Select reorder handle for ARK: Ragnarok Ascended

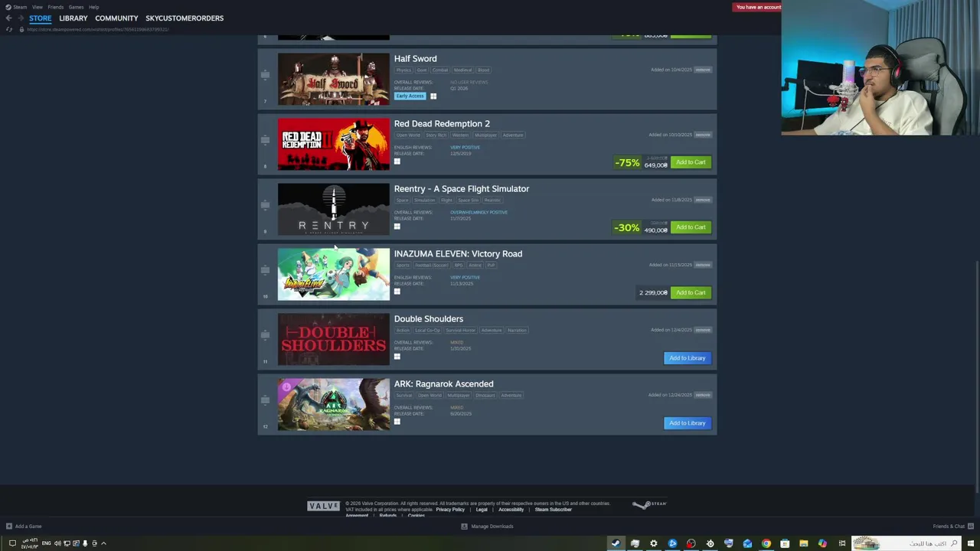pos(265,400)
